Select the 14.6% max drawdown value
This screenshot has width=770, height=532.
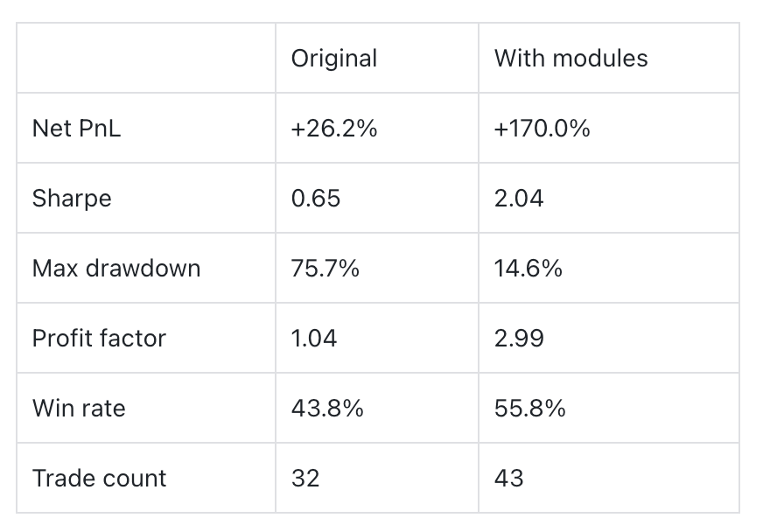tap(528, 269)
